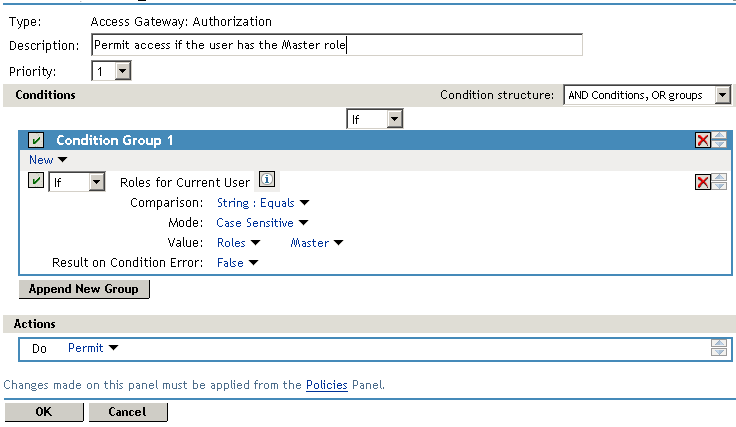Viewport: 736px width, 427px height.
Task: Click the Append New Group button
Action: coord(84,289)
